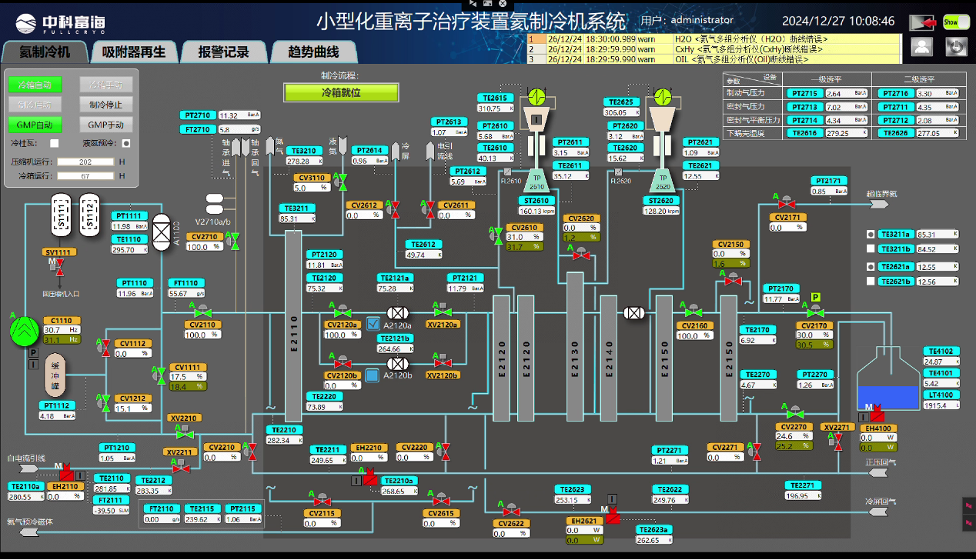Click the TP 2610 turbine icon
Screen dimensions: 976x560
[x=536, y=181]
